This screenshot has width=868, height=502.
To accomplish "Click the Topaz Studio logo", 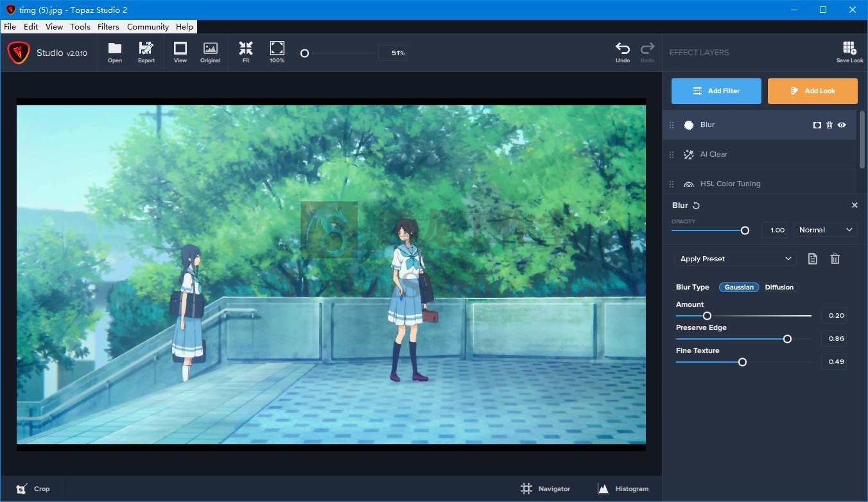I will click(x=19, y=53).
